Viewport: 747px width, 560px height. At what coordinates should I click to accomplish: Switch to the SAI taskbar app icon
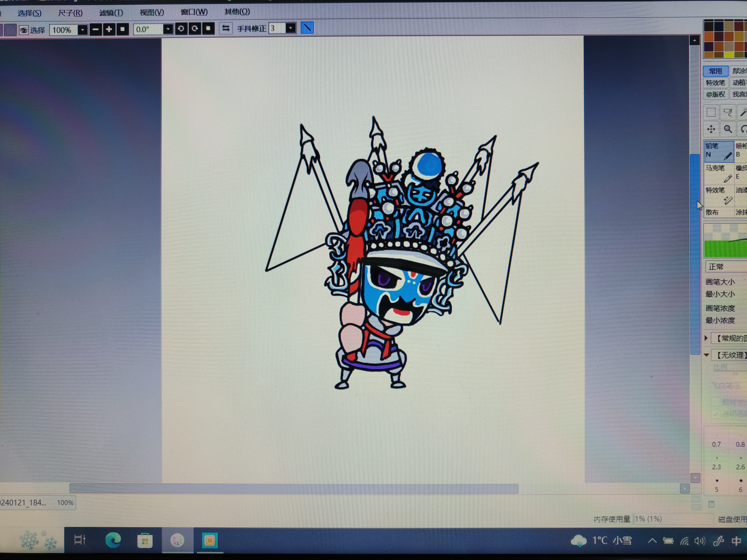177,540
